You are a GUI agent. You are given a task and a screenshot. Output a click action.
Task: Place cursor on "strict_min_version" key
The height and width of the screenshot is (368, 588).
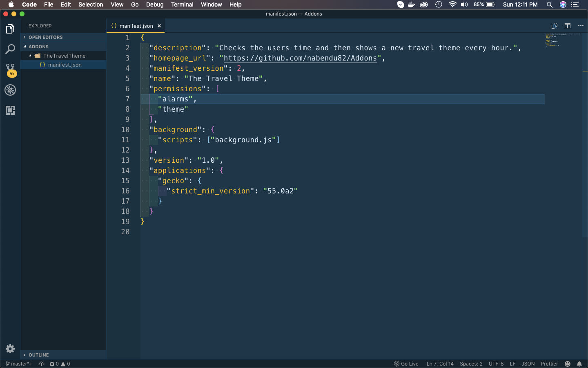click(210, 191)
